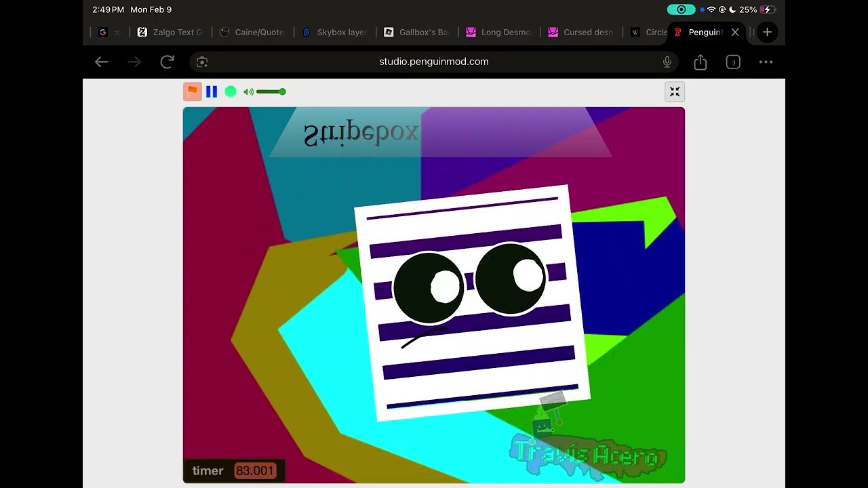Switch to the Long Desmo tab
The width and height of the screenshot is (868, 488).
[x=499, y=32]
